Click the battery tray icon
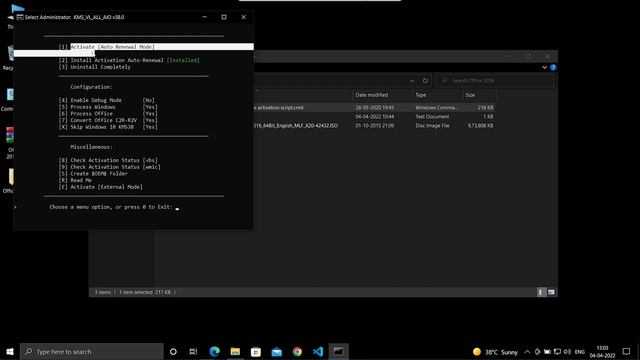 pyautogui.click(x=547, y=351)
